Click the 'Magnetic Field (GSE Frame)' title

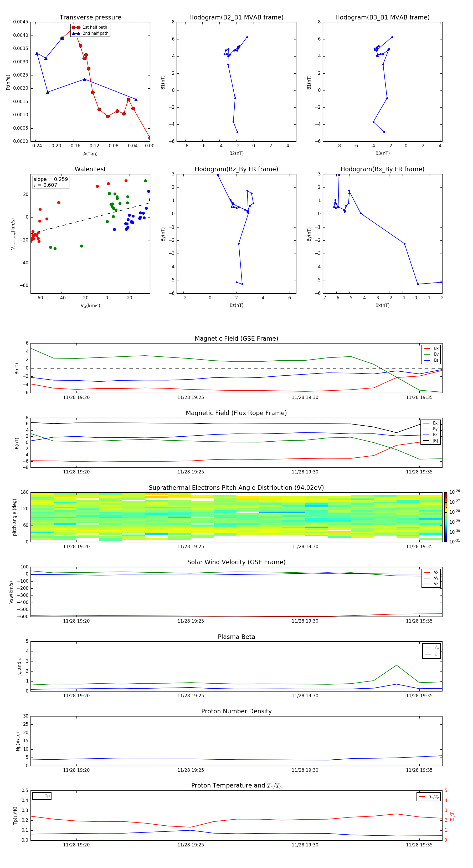pyautogui.click(x=236, y=339)
